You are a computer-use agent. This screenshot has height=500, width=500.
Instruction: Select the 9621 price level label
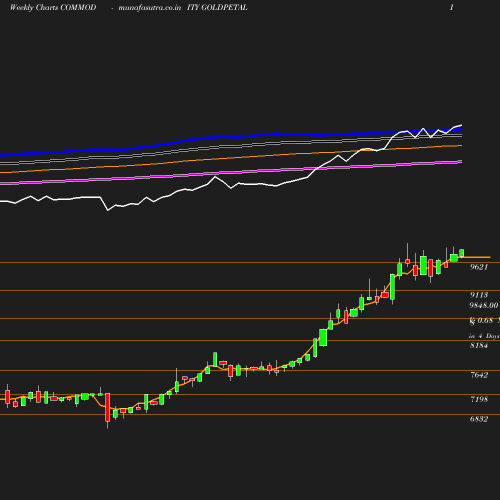(479, 267)
